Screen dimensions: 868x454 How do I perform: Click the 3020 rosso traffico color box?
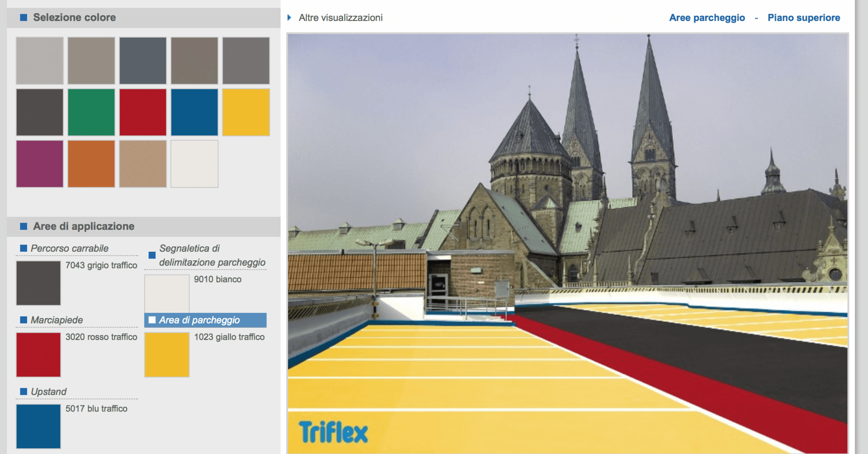pyautogui.click(x=38, y=355)
